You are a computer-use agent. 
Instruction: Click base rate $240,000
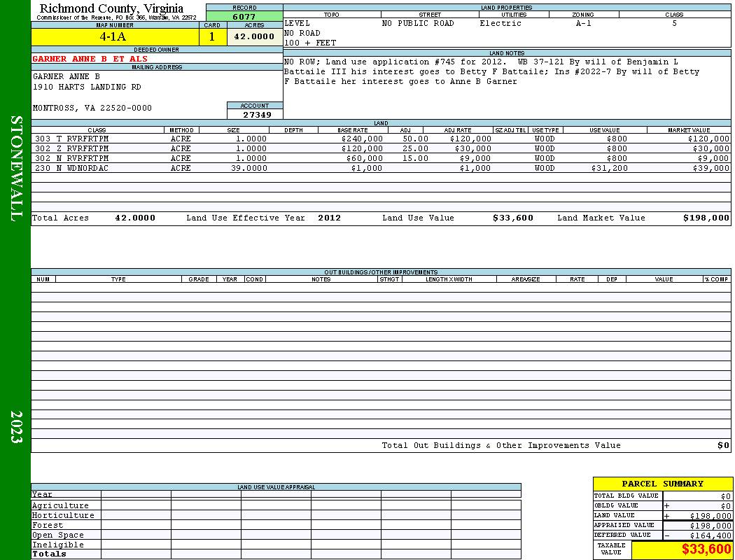pyautogui.click(x=362, y=139)
